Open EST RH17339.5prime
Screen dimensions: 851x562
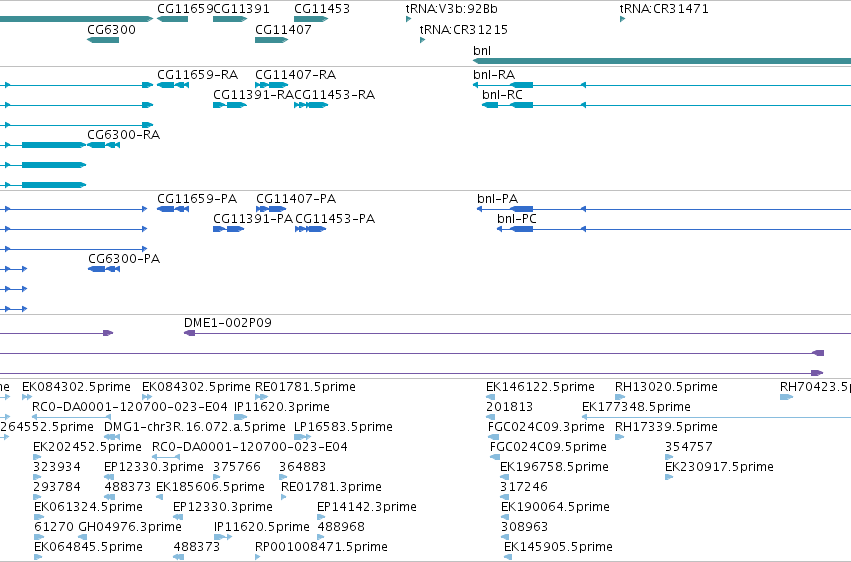pos(666,427)
